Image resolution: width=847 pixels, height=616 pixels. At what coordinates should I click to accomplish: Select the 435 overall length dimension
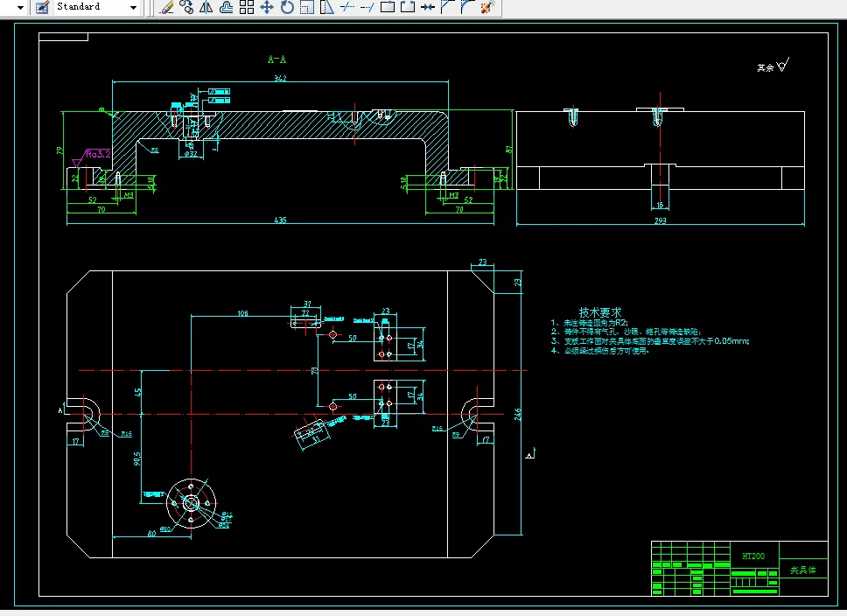click(280, 220)
